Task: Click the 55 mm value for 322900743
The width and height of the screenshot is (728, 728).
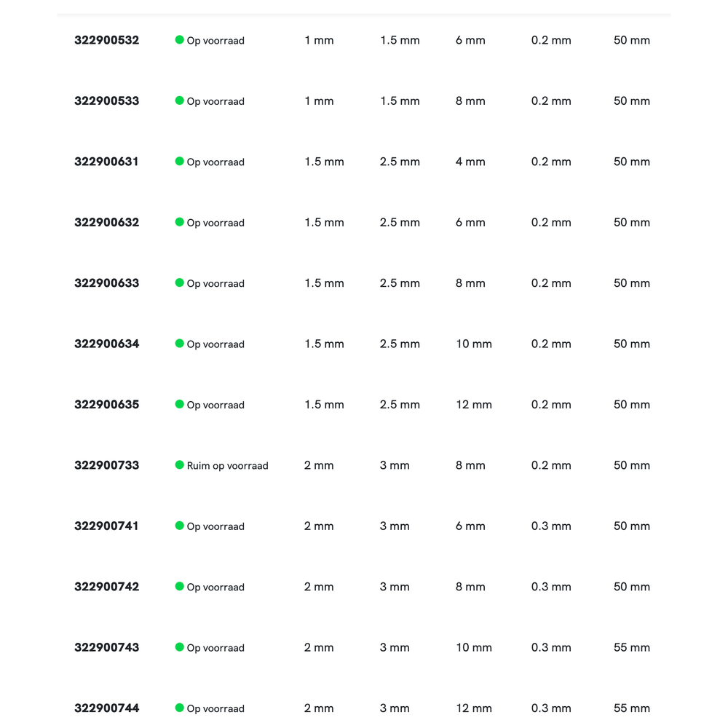Action: tap(631, 647)
